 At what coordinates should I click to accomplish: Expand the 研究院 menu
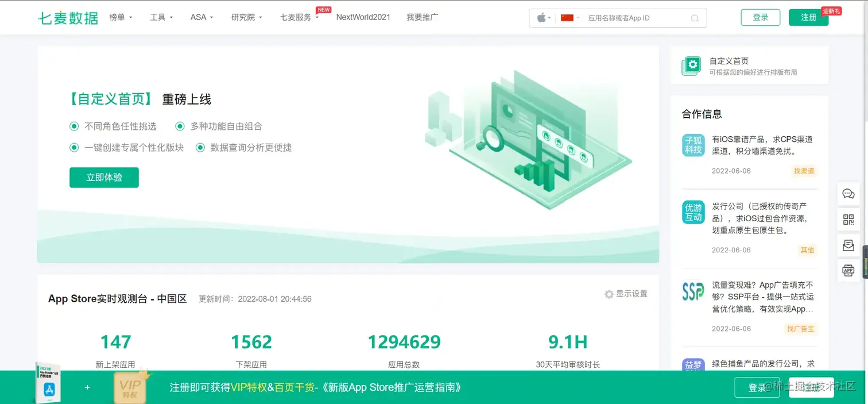coord(247,17)
